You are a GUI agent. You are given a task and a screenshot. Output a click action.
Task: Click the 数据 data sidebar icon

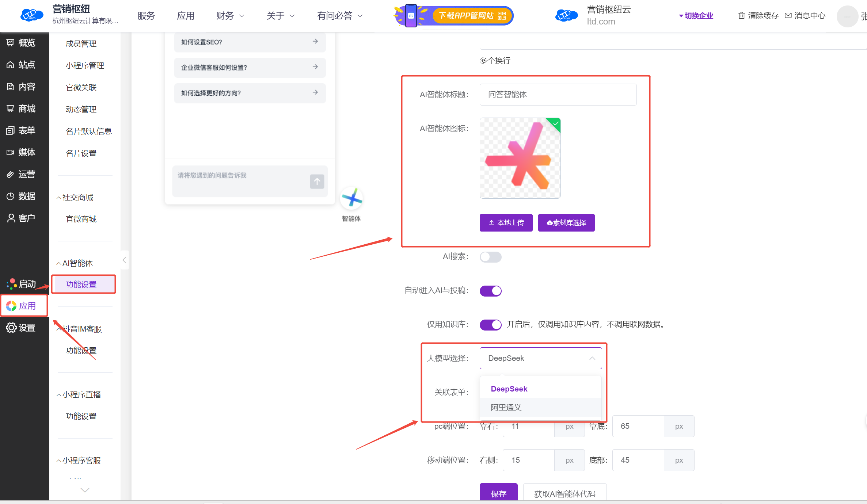coord(10,196)
